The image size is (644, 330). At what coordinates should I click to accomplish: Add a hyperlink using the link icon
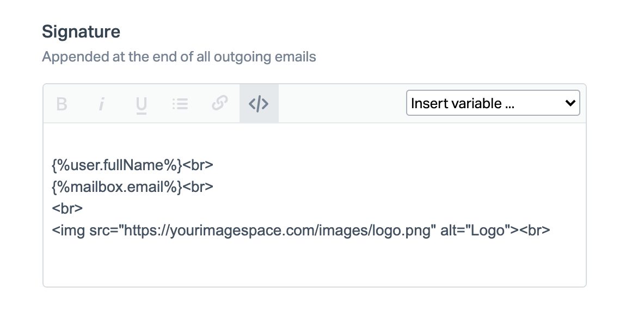[219, 103]
